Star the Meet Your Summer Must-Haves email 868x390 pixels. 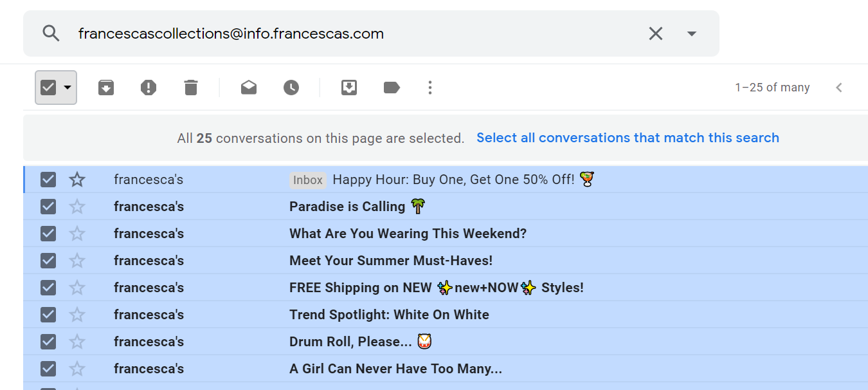click(77, 261)
